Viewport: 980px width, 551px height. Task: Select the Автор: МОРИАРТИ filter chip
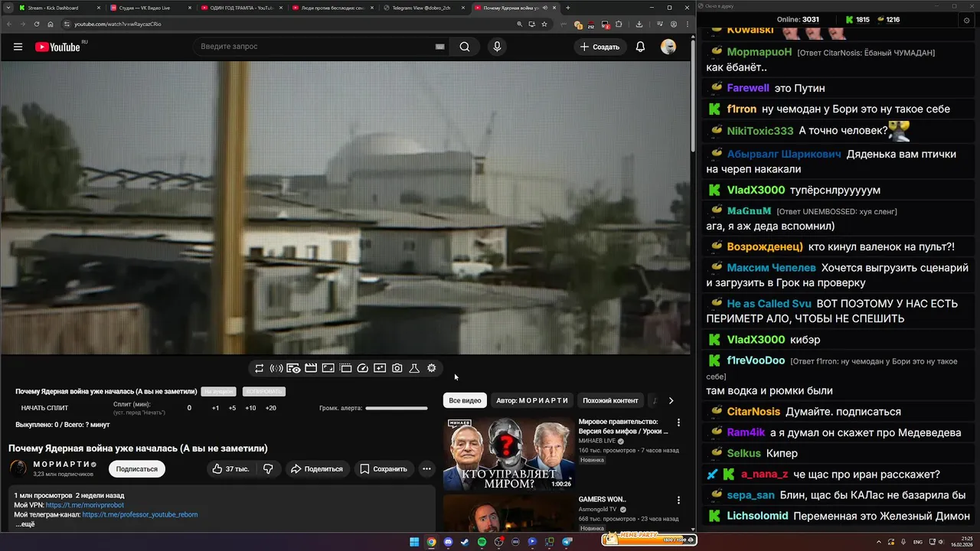(x=532, y=400)
